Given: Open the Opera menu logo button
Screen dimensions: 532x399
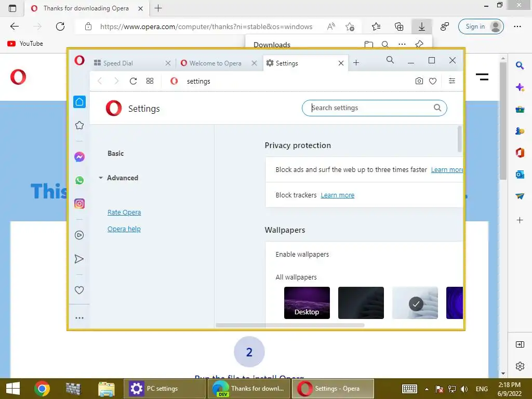Looking at the screenshot, I should (x=79, y=60).
